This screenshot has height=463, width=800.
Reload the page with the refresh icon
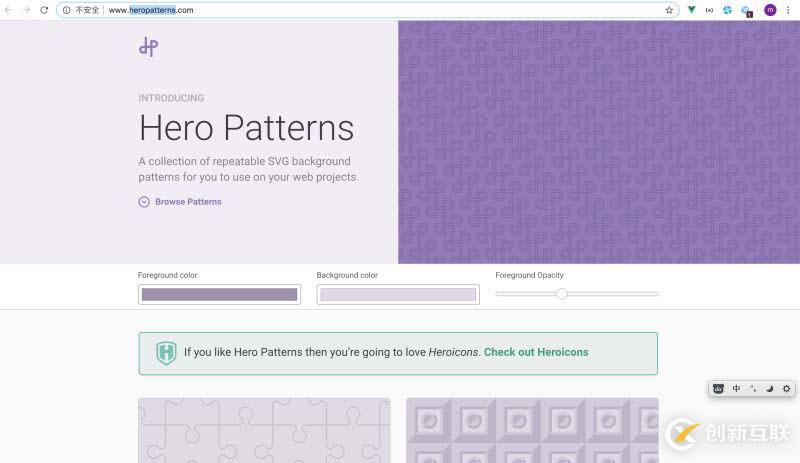click(x=44, y=10)
